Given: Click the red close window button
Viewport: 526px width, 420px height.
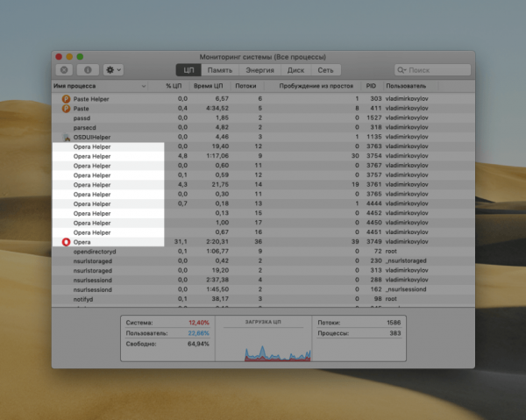Looking at the screenshot, I should [59, 57].
